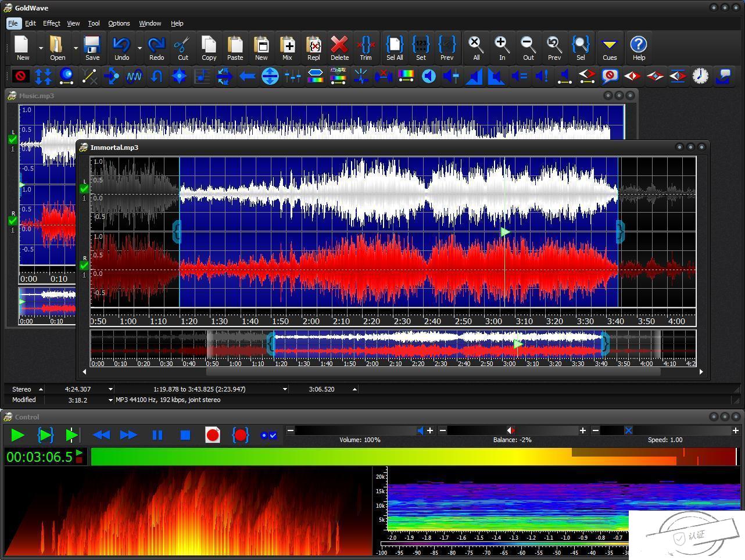Click the Sel All icon

click(x=395, y=48)
